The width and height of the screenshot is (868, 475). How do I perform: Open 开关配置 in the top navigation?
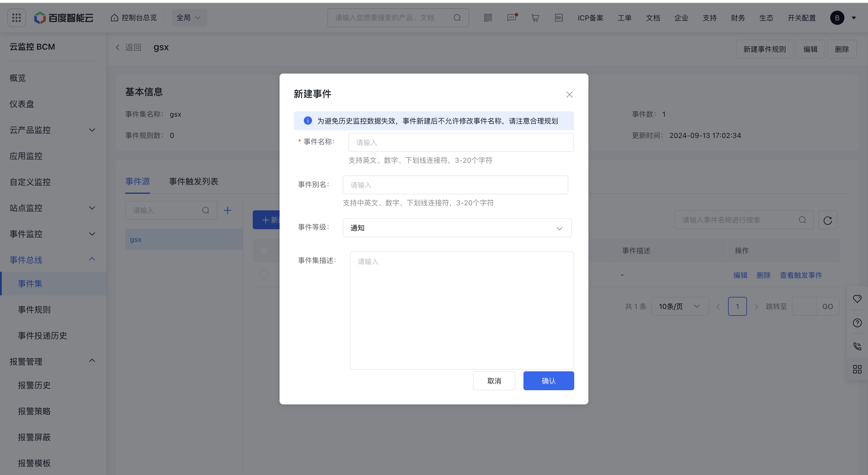802,18
